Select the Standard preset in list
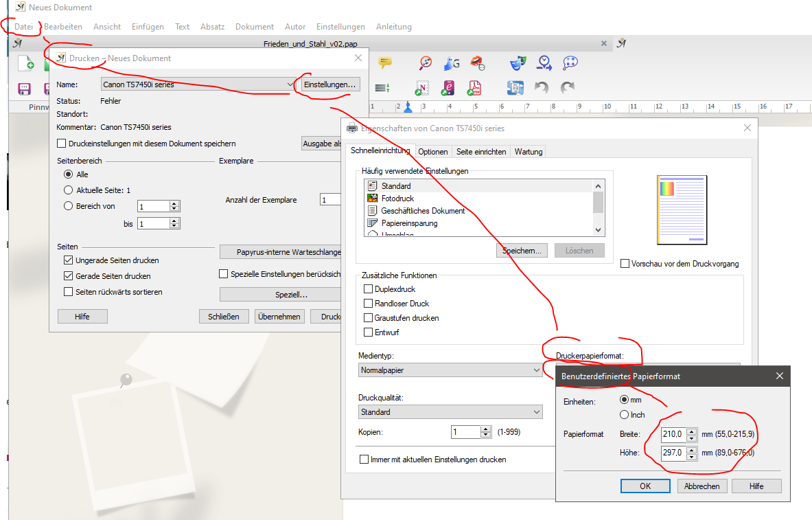 396,186
